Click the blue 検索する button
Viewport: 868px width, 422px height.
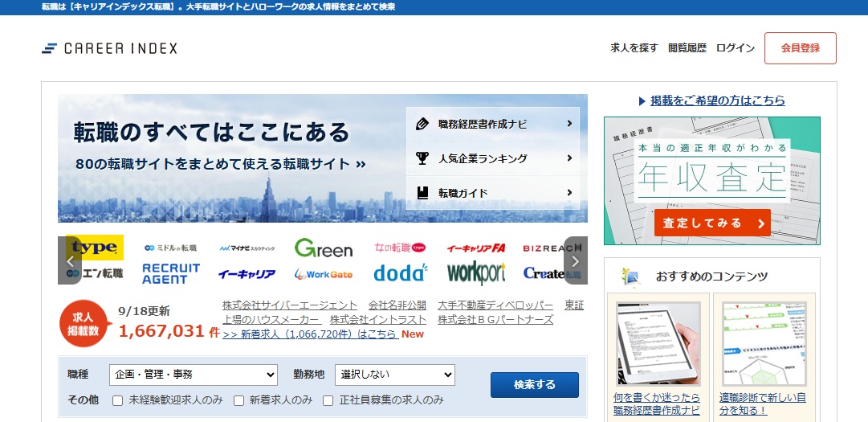point(535,385)
